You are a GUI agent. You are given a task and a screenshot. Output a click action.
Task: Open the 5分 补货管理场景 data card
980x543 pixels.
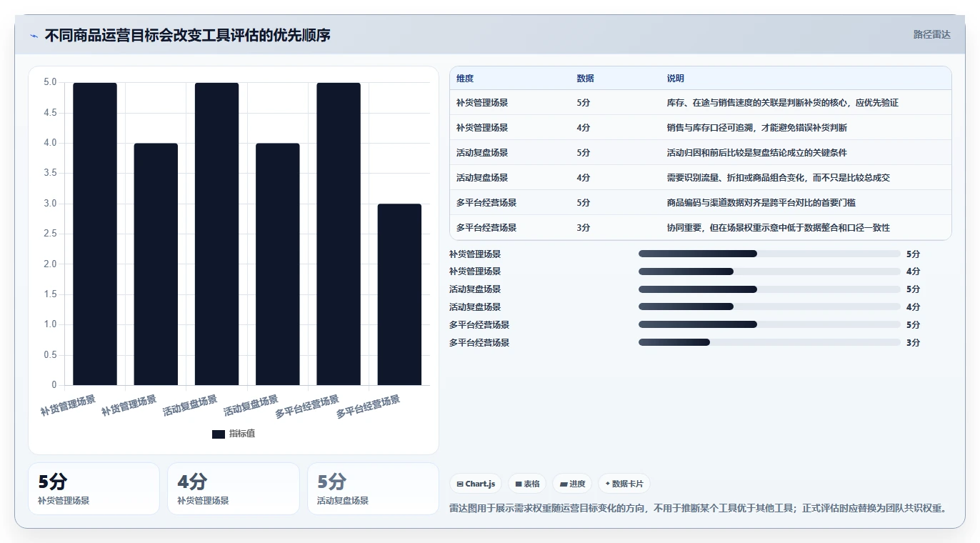(x=94, y=489)
